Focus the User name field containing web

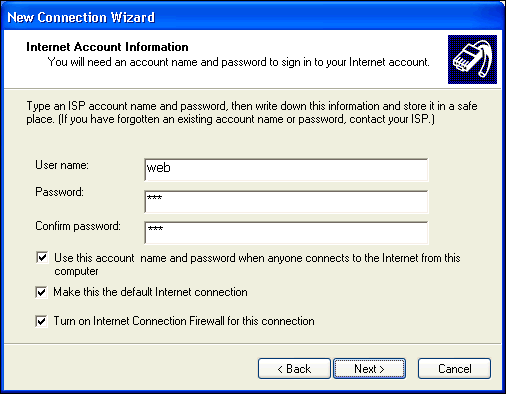click(x=286, y=170)
